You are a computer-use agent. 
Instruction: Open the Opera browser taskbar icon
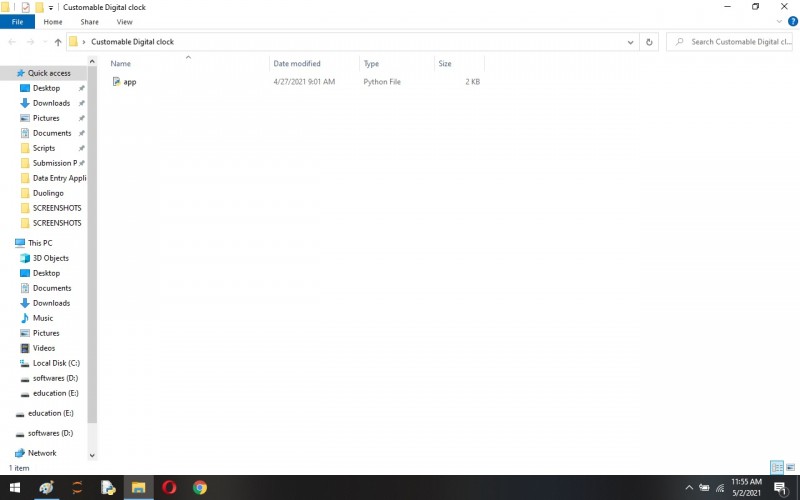tap(169, 488)
